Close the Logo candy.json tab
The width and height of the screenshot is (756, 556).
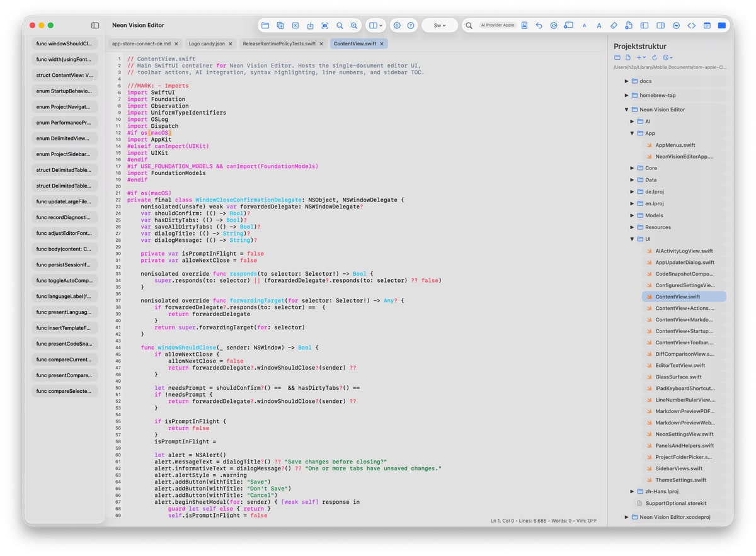pos(230,43)
